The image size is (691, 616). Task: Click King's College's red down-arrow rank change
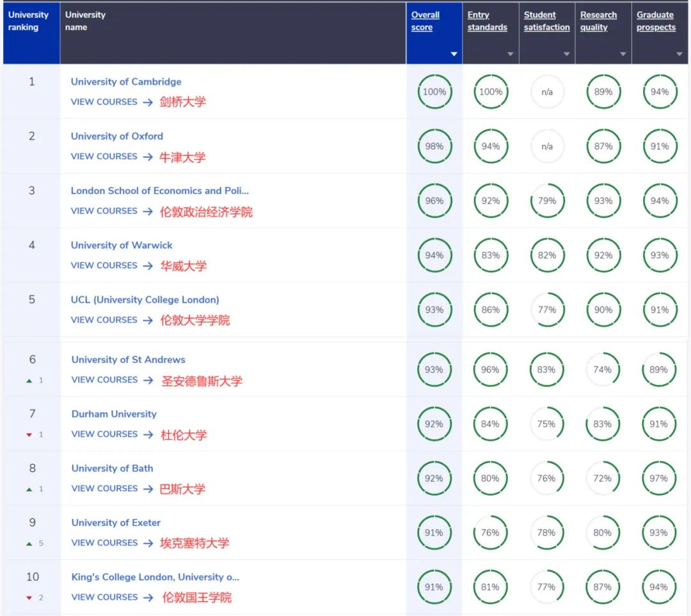(x=29, y=598)
